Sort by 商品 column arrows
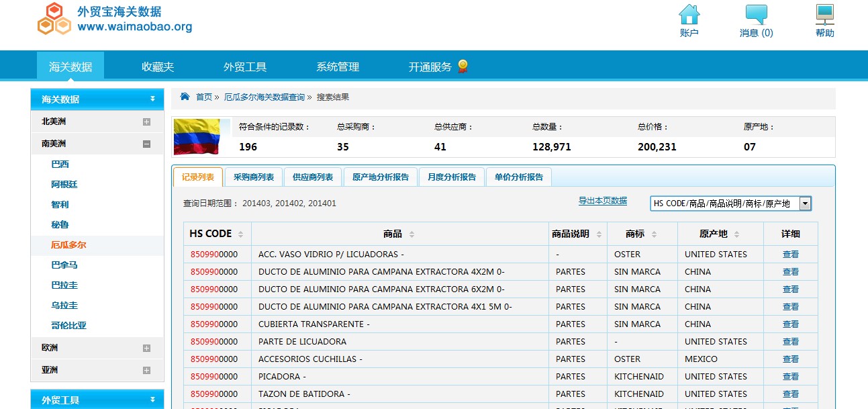Viewport: 868px width, 409px height. point(412,234)
